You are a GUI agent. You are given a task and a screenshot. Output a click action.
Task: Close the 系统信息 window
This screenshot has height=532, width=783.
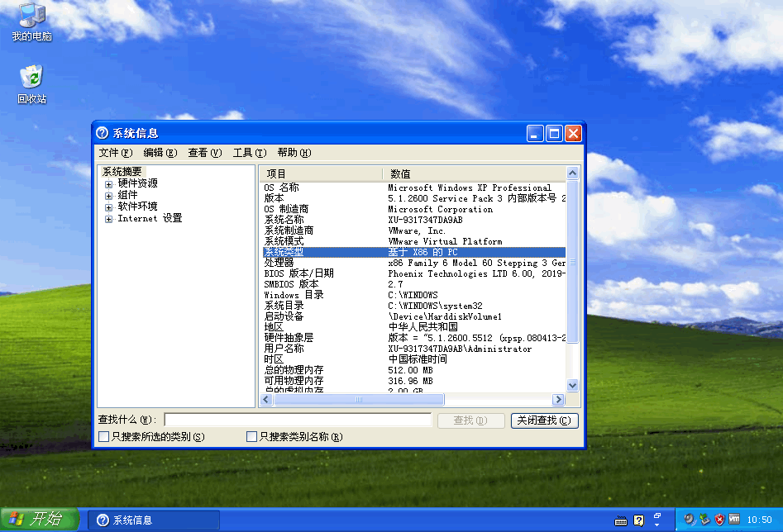pos(573,133)
